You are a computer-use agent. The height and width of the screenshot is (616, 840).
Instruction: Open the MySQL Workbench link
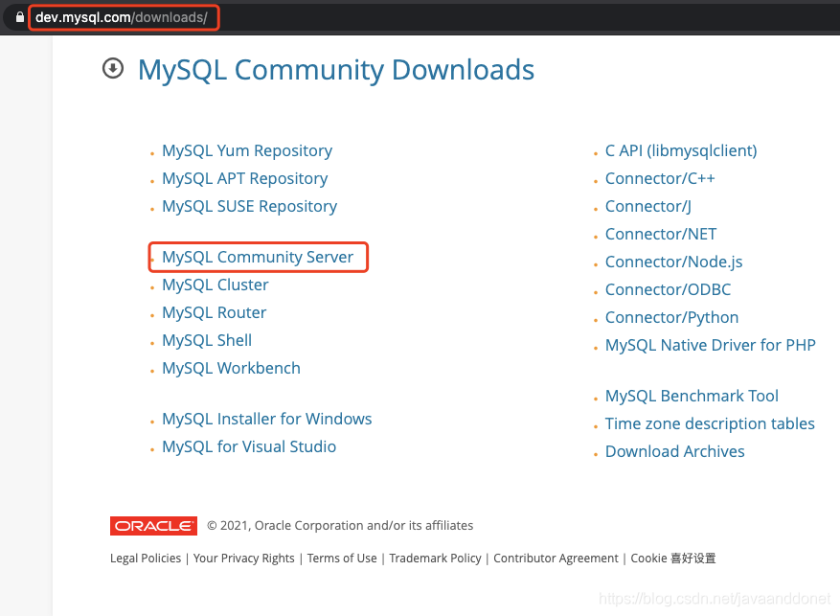[x=232, y=369]
